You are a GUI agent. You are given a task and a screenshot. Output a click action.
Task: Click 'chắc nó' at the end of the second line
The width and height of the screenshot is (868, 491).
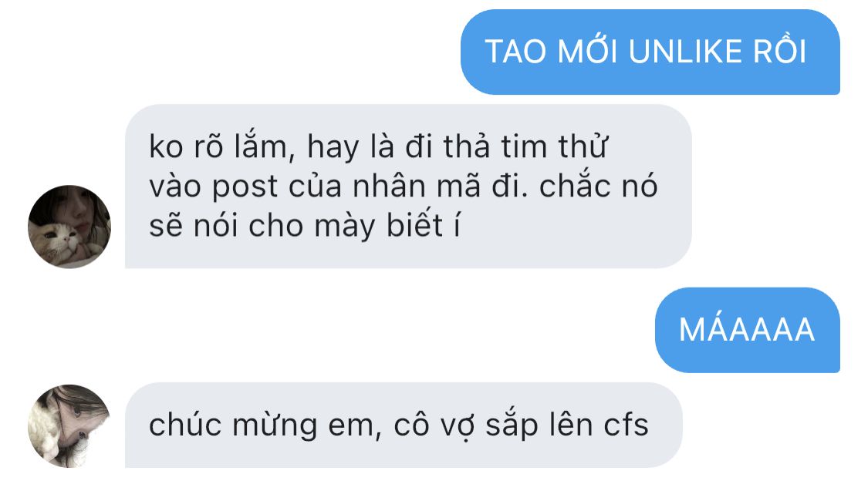coord(599,186)
